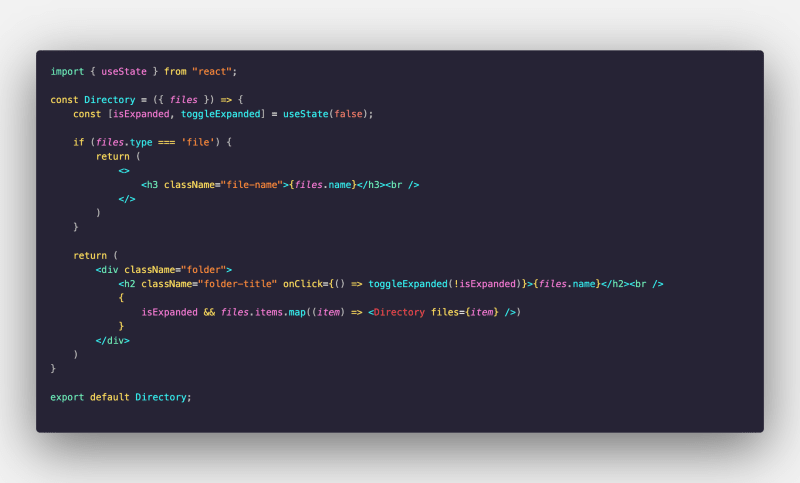Screen dimensions: 800x483
Task: Click toggleExpanded in the destructuring line
Action: click(x=221, y=114)
